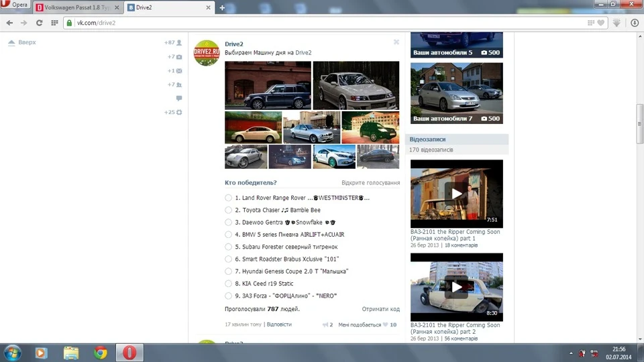Switch to the Volkswagen Passat 1.8 tab
644x362 pixels.
[x=78, y=8]
